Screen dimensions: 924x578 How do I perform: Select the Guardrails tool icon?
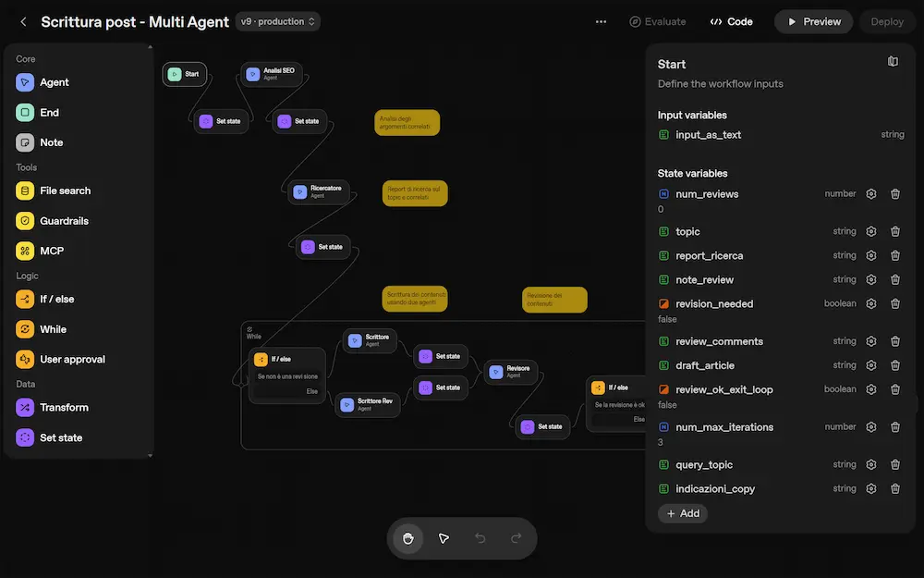click(25, 221)
